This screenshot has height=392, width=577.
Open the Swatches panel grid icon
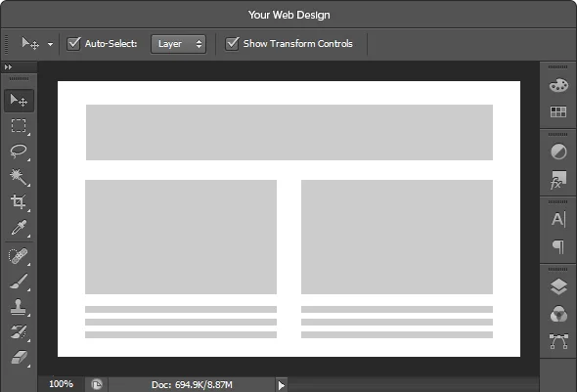click(x=558, y=111)
